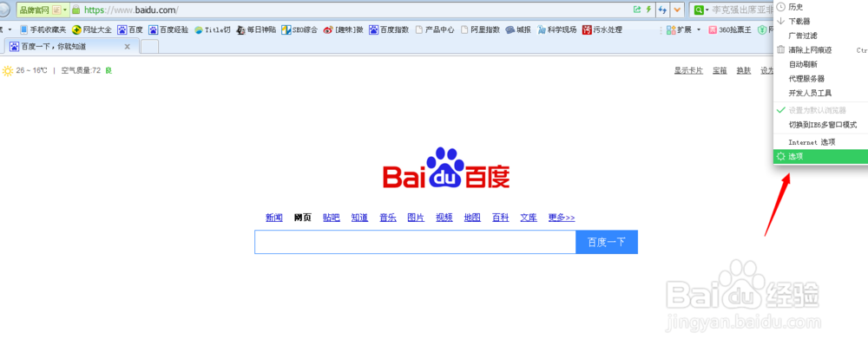Open 百度指数 bookmark
Screen dimensions: 868x352
pos(389,29)
